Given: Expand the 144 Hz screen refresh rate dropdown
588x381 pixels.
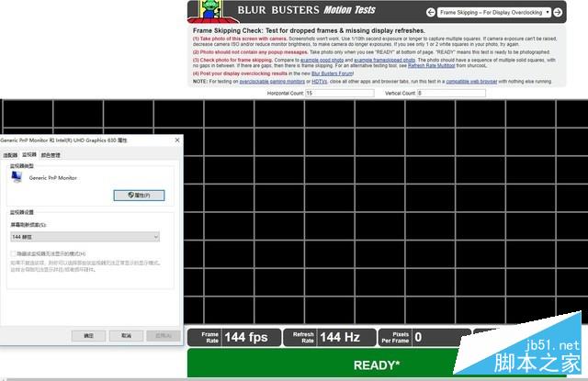Looking at the screenshot, I should pos(85,237).
